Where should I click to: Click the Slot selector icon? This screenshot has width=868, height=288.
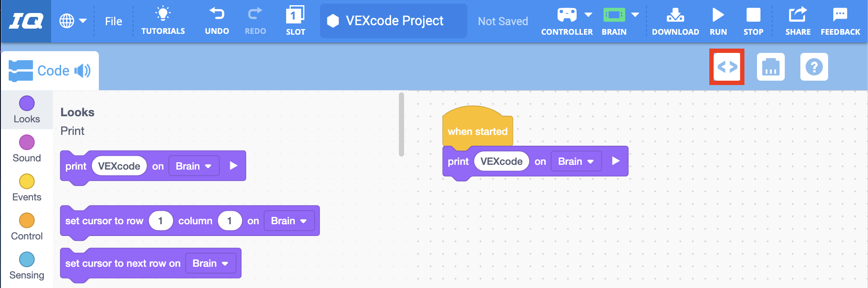coord(295,20)
